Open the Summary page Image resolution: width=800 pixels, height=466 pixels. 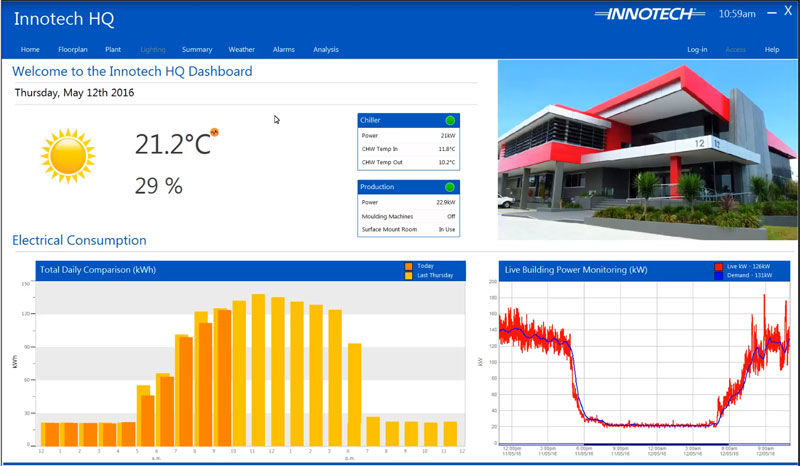point(197,50)
